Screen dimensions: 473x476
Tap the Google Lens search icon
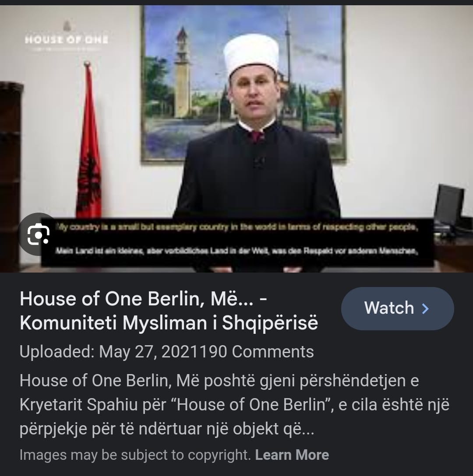pos(38,234)
